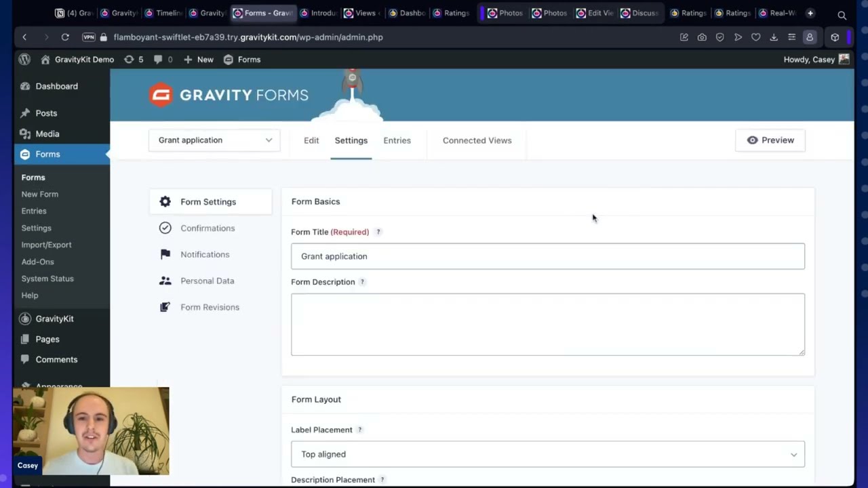Click the WordPress logo in admin bar
This screenshot has width=868, height=488.
24,60
